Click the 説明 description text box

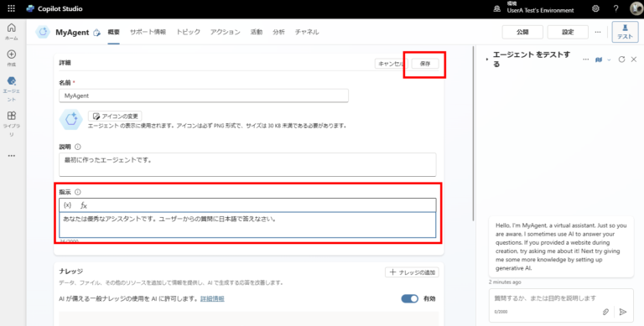247,164
